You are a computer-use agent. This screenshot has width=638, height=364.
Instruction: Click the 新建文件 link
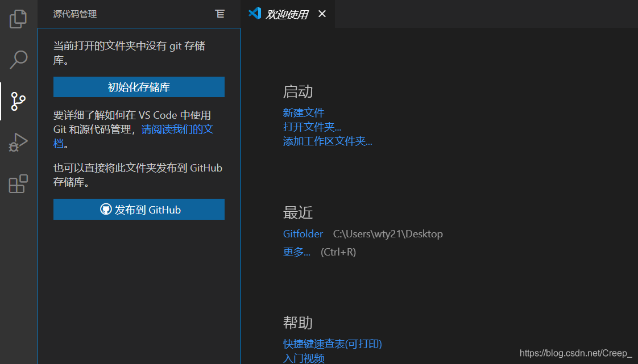[304, 112]
